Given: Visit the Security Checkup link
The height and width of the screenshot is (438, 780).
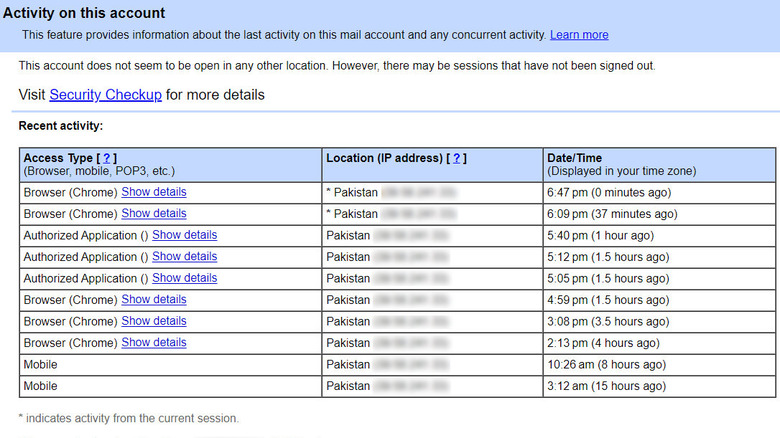Looking at the screenshot, I should click(x=105, y=96).
